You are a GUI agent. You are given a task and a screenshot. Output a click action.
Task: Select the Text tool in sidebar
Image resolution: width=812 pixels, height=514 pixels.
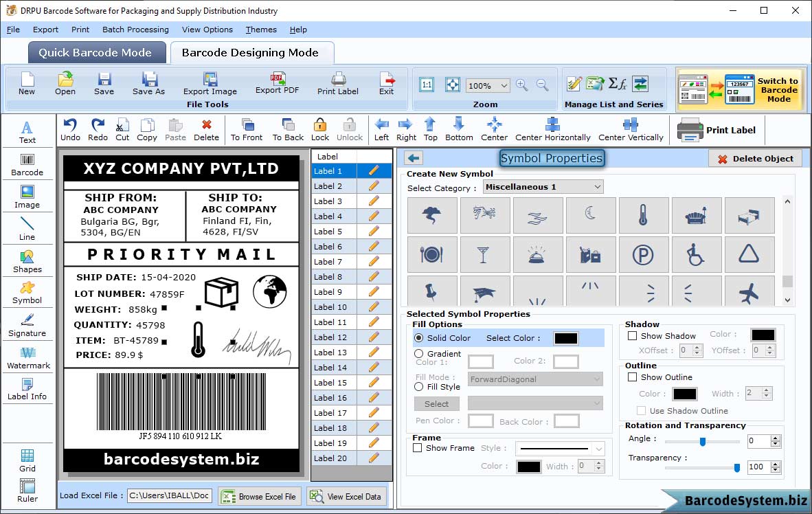pos(27,132)
